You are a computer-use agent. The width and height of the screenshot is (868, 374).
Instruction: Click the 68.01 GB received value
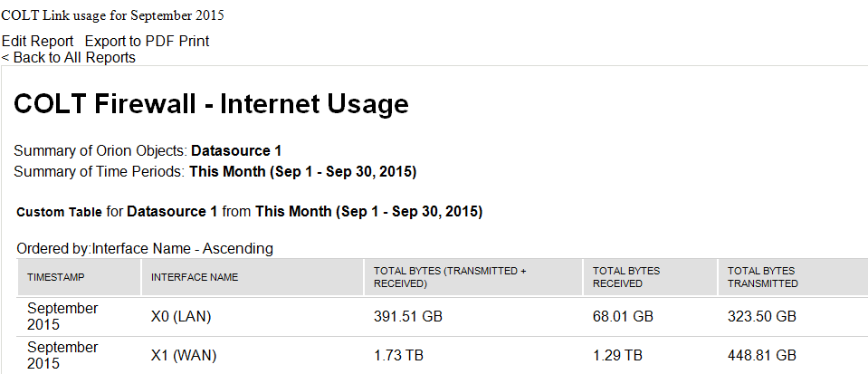coord(623,316)
